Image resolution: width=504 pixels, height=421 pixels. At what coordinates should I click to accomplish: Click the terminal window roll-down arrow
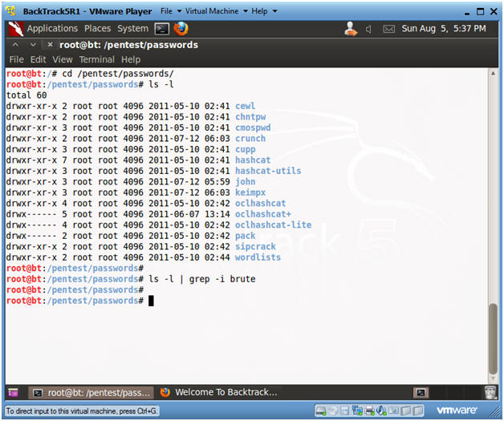pos(33,45)
